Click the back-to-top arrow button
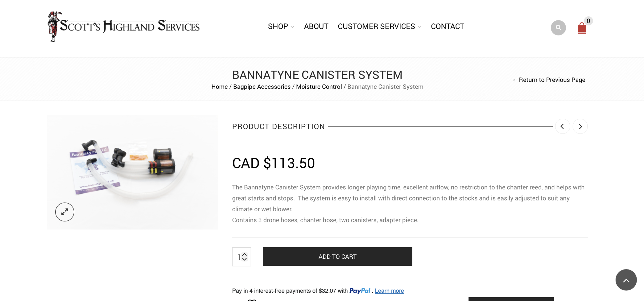 click(x=626, y=280)
